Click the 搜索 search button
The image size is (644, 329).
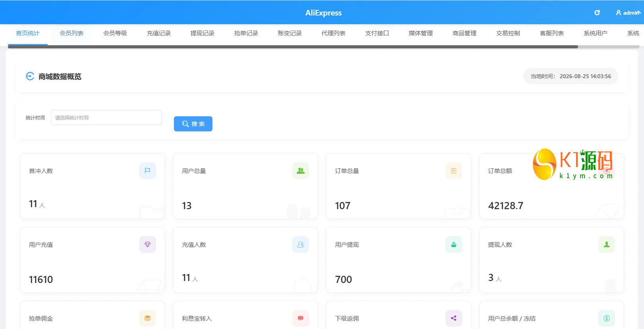coord(193,124)
